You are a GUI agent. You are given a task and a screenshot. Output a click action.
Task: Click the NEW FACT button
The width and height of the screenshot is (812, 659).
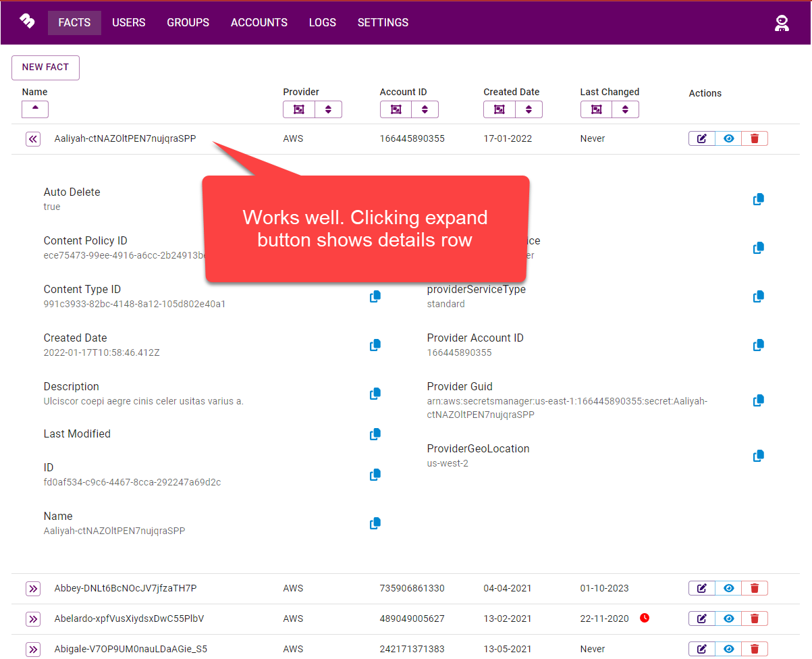[45, 68]
